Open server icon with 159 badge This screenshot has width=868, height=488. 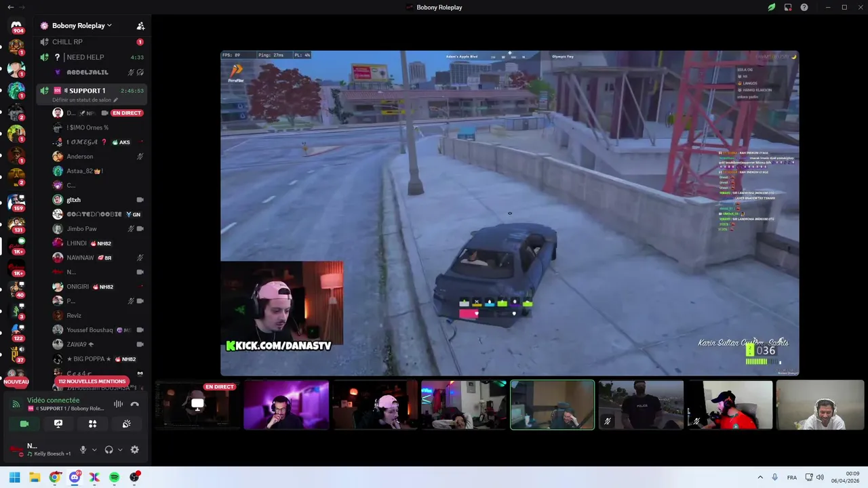[16, 202]
